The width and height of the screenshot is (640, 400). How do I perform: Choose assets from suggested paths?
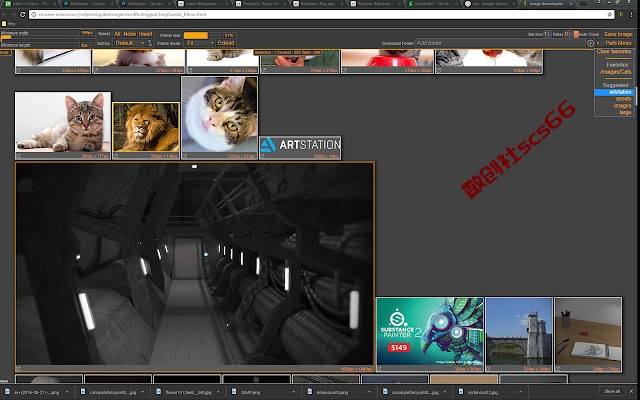pyautogui.click(x=623, y=99)
